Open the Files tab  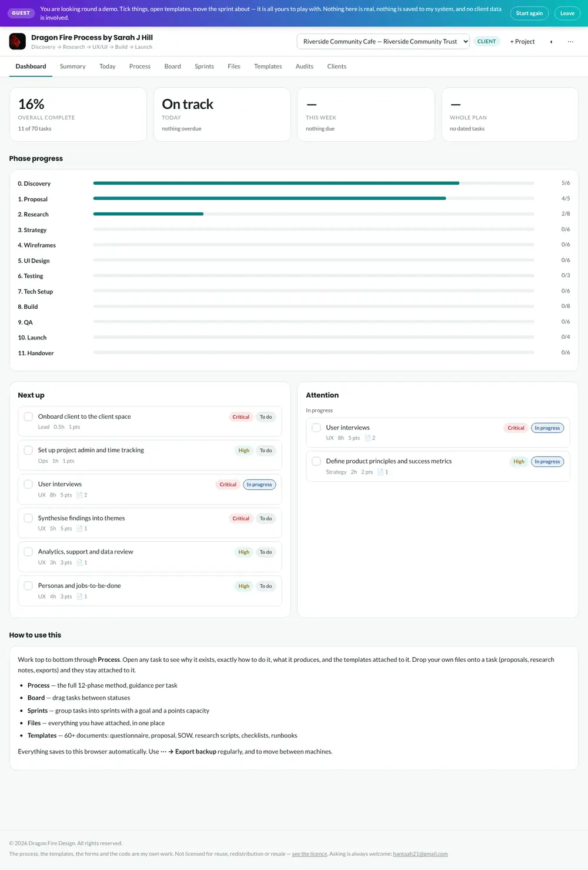(234, 66)
